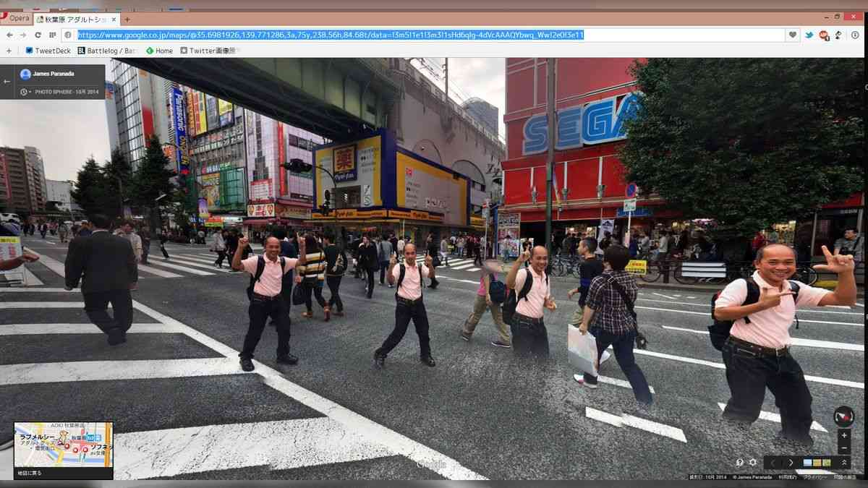Add page to favorites with the heart icon
The image size is (868, 488).
coord(793,35)
